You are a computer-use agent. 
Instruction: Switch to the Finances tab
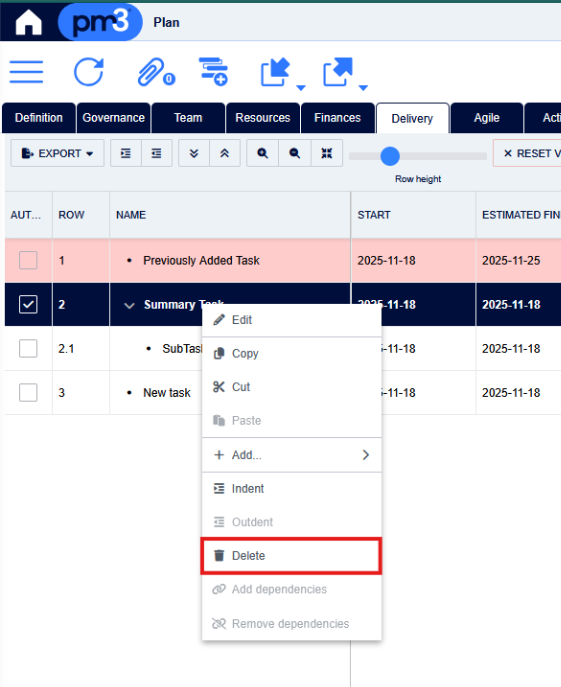click(x=337, y=118)
